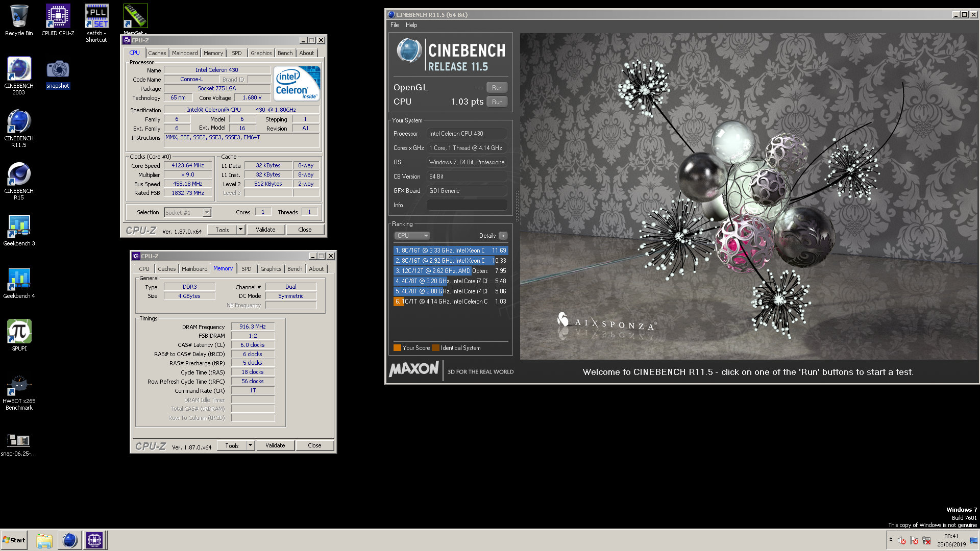Open the Recycle Bin desktop icon
The height and width of the screenshot is (551, 980).
(19, 20)
